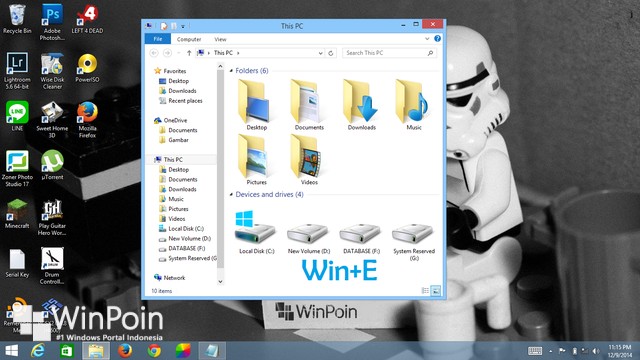Click Properties icon in quick access toolbar
This screenshot has height=360, width=640.
click(x=164, y=26)
